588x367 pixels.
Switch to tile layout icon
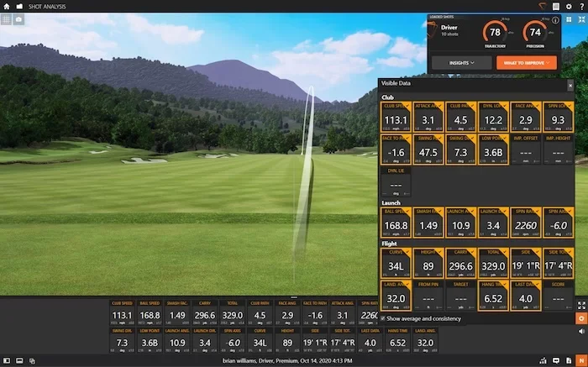point(569,19)
